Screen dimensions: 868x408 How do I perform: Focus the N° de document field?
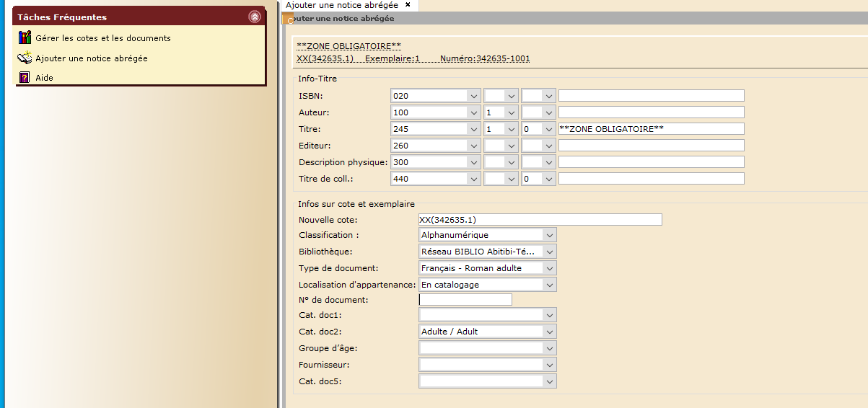(465, 300)
